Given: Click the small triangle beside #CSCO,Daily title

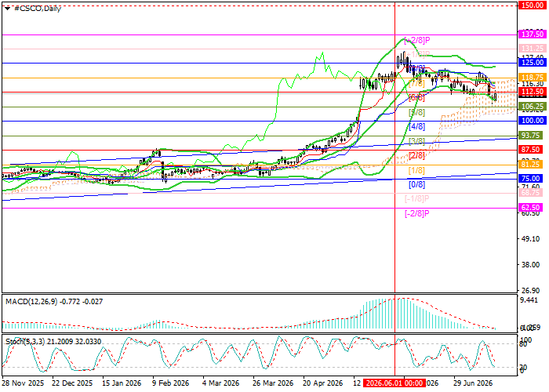Looking at the screenshot, I should point(7,9).
